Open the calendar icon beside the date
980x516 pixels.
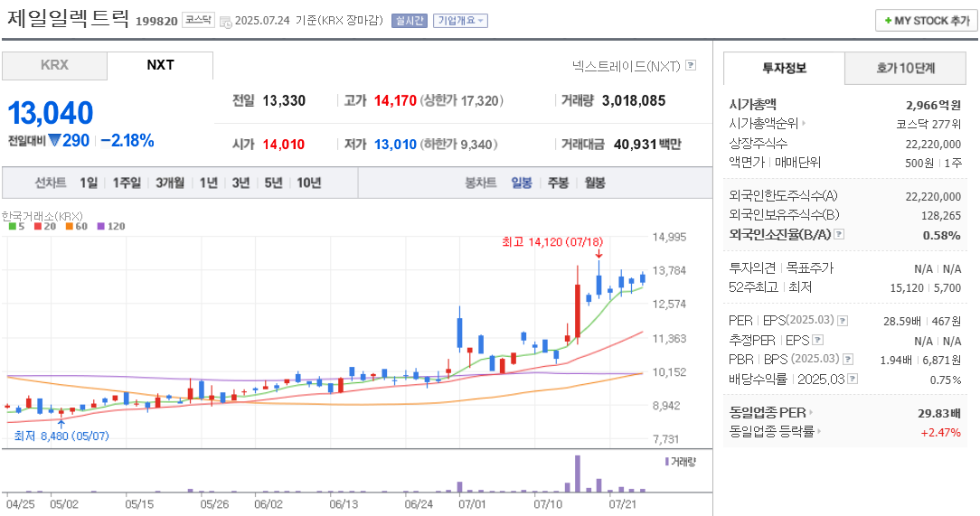[226, 22]
